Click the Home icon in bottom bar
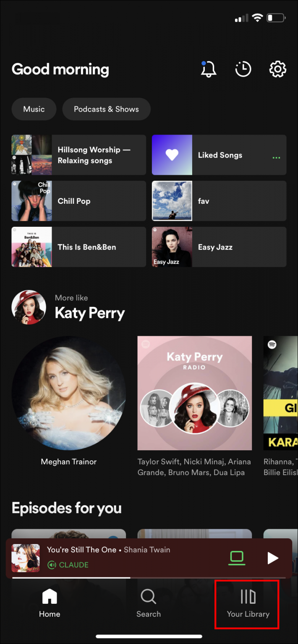The width and height of the screenshot is (298, 644). (50, 596)
